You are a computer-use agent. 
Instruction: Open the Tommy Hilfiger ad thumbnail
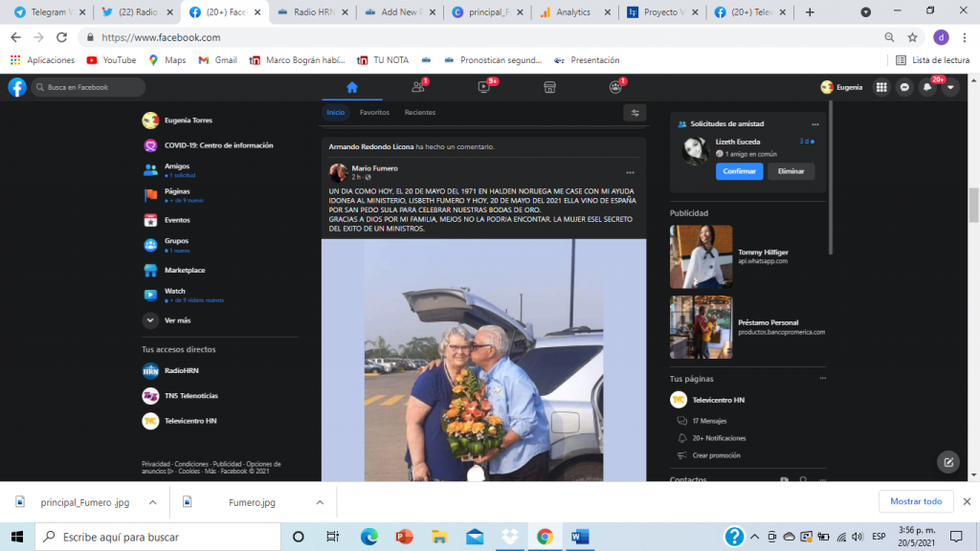point(701,256)
